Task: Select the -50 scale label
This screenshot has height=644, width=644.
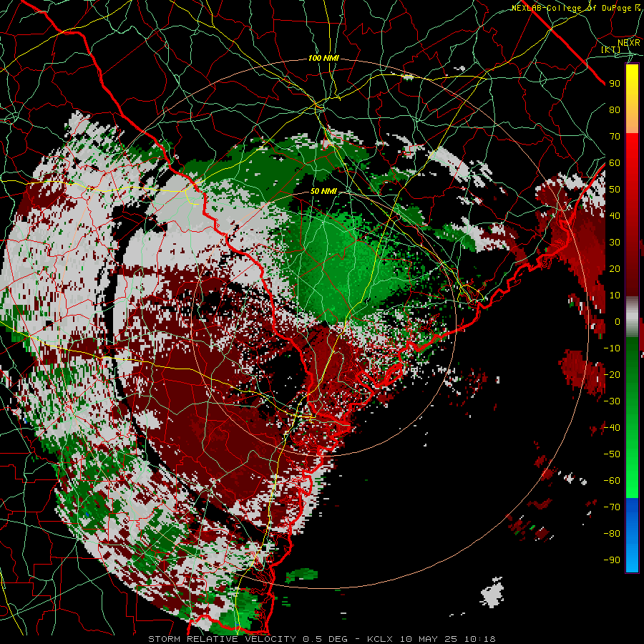Action: (612, 454)
